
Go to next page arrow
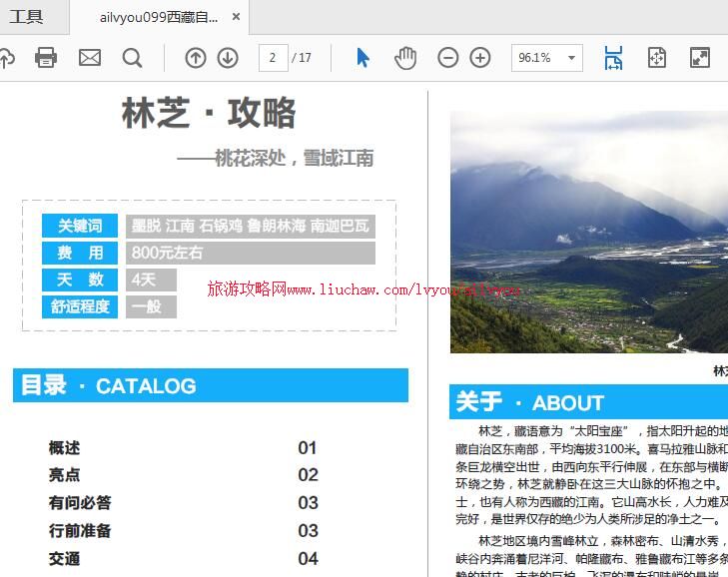(228, 58)
